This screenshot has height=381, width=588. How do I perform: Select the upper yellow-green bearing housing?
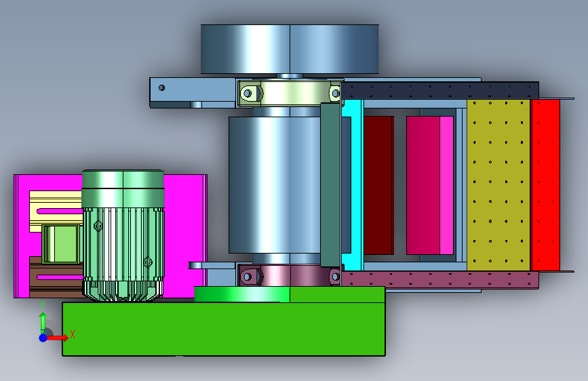291,93
